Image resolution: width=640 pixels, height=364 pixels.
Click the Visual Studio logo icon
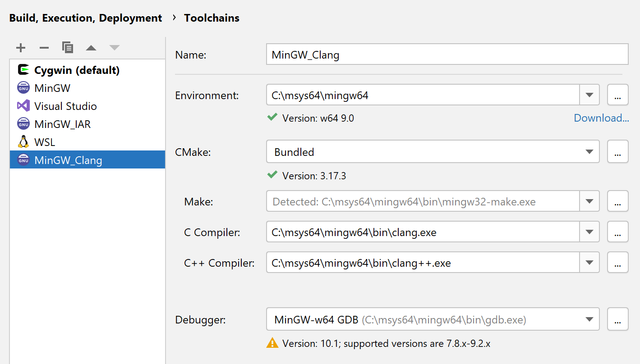tap(23, 106)
